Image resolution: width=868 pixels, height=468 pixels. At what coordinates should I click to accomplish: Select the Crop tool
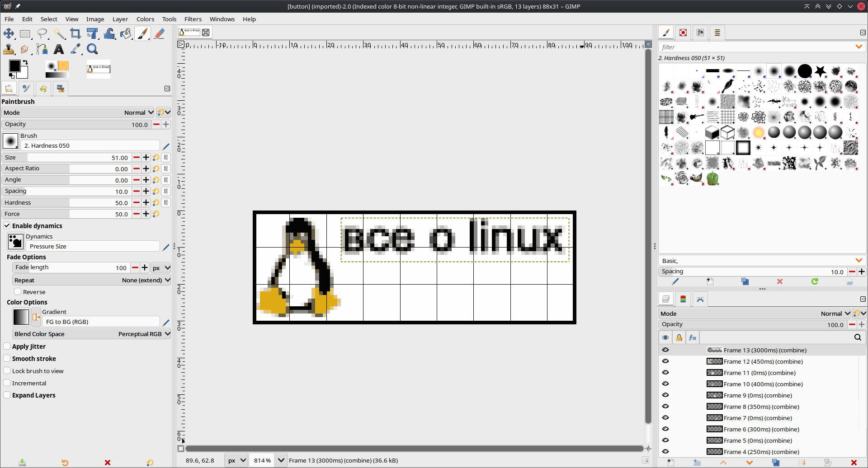[x=75, y=33]
